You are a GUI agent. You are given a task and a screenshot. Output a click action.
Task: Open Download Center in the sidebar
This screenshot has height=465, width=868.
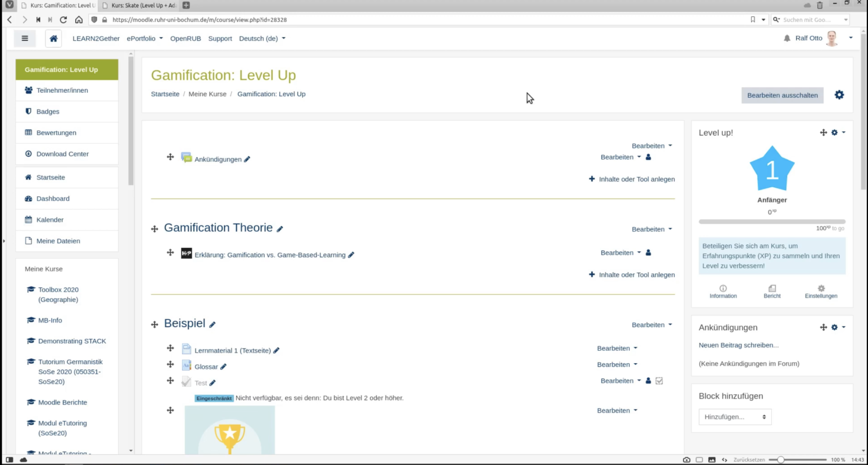click(67, 154)
